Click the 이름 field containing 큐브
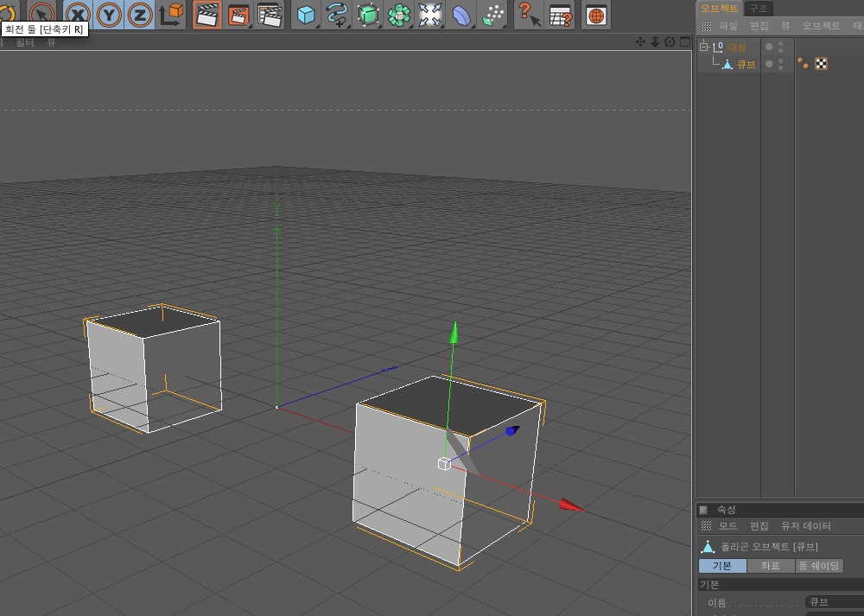The width and height of the screenshot is (864, 616). click(835, 602)
